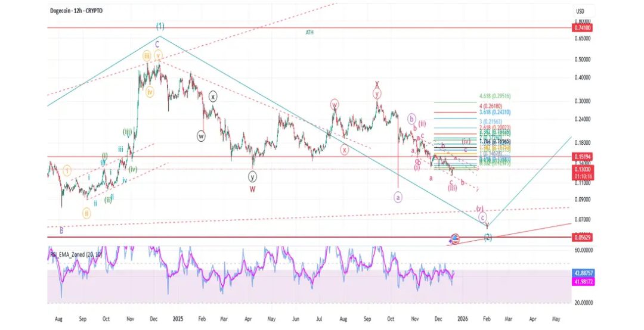Viewport: 644px width, 330px height.
Task: Open the Dogecoin 12h CRYPTO symbol title
Action: pyautogui.click(x=75, y=11)
